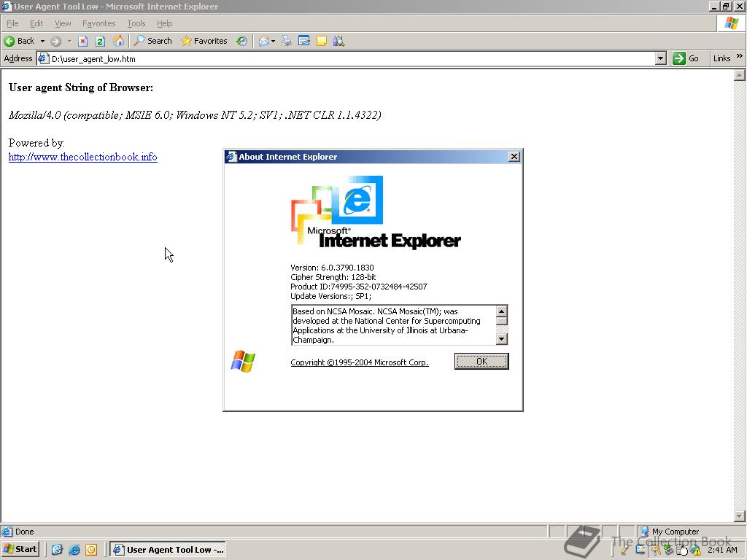Click the Cipher Strength 128-bit text
747x560 pixels.
point(333,277)
